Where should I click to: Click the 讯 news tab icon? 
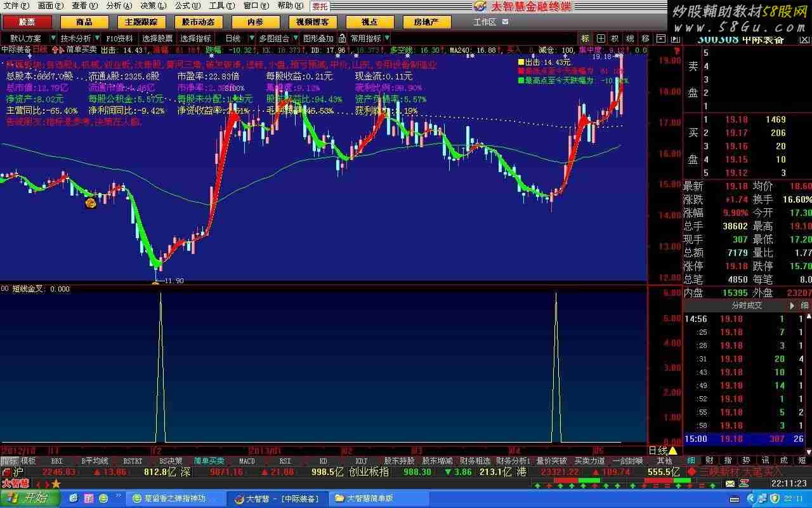click(765, 460)
